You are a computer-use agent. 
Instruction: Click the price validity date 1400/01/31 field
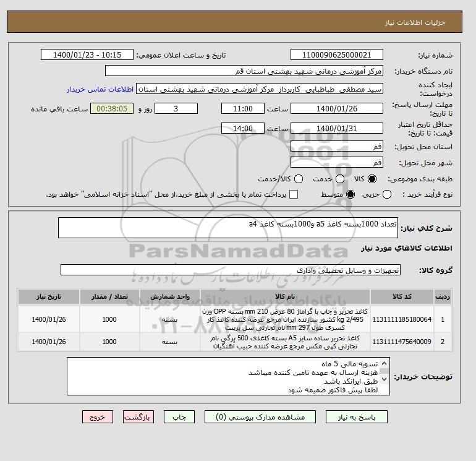point(337,128)
